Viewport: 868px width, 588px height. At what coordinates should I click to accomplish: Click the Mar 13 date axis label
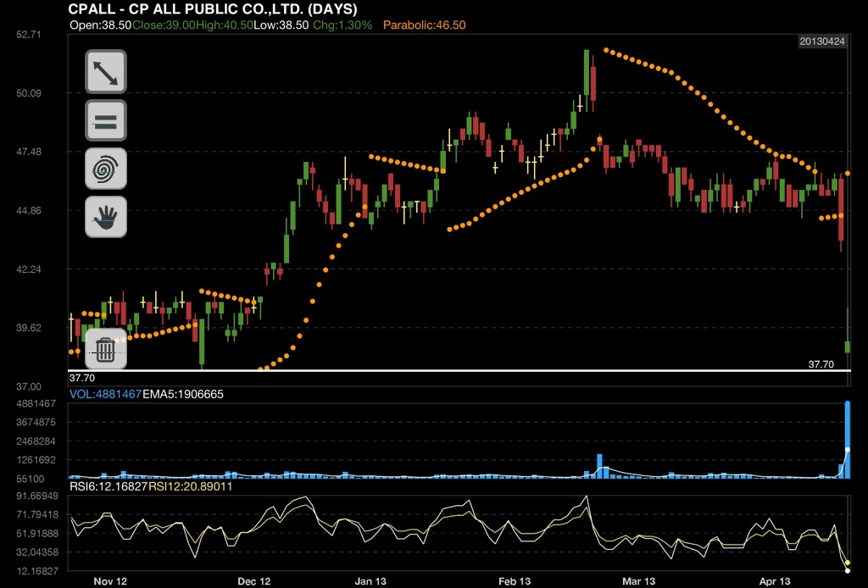639,581
